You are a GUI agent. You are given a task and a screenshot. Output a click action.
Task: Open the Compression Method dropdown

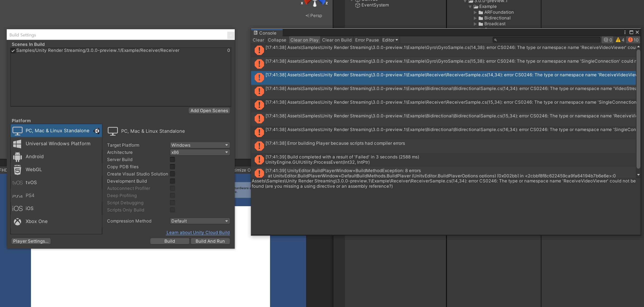click(x=200, y=221)
